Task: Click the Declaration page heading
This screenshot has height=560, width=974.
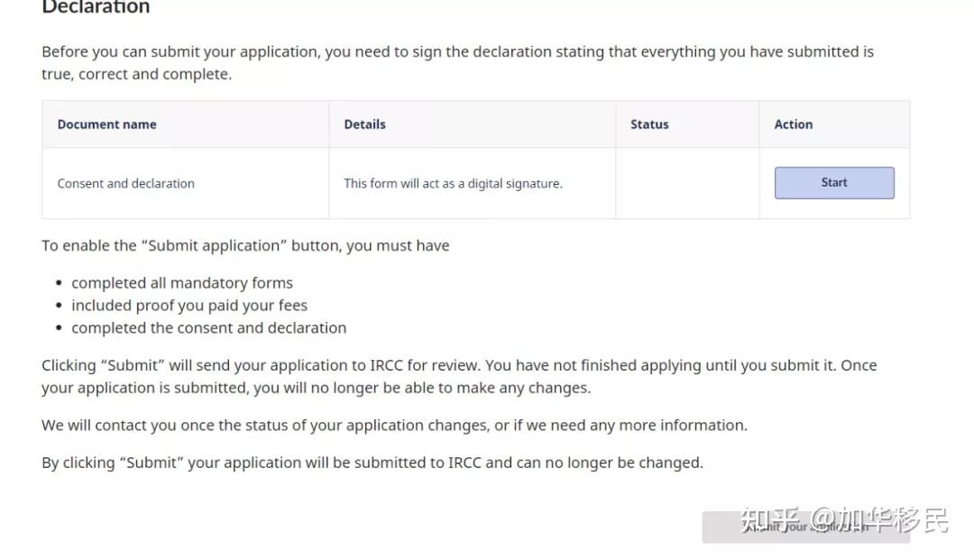Action: click(96, 8)
